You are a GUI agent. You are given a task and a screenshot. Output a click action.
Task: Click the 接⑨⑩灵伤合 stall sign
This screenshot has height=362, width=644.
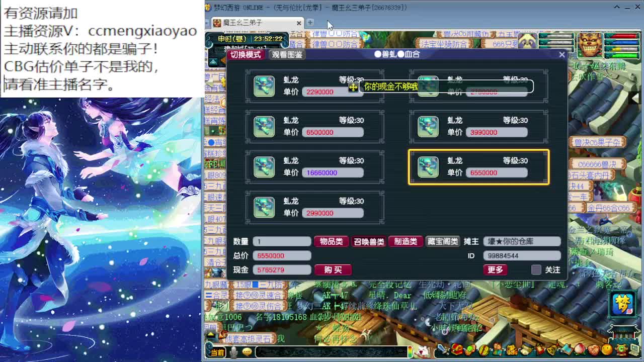pos(258,306)
